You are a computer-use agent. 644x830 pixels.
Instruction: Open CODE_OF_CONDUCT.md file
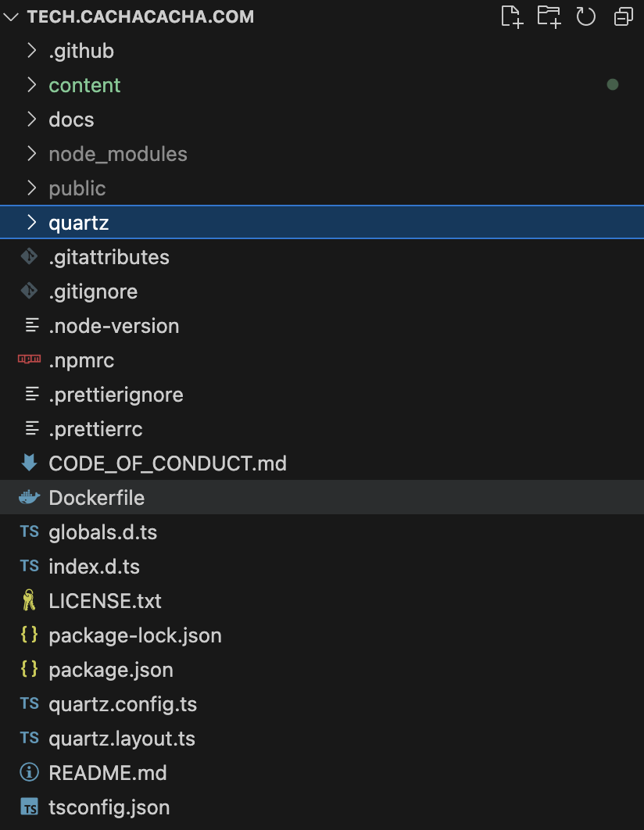pyautogui.click(x=167, y=463)
